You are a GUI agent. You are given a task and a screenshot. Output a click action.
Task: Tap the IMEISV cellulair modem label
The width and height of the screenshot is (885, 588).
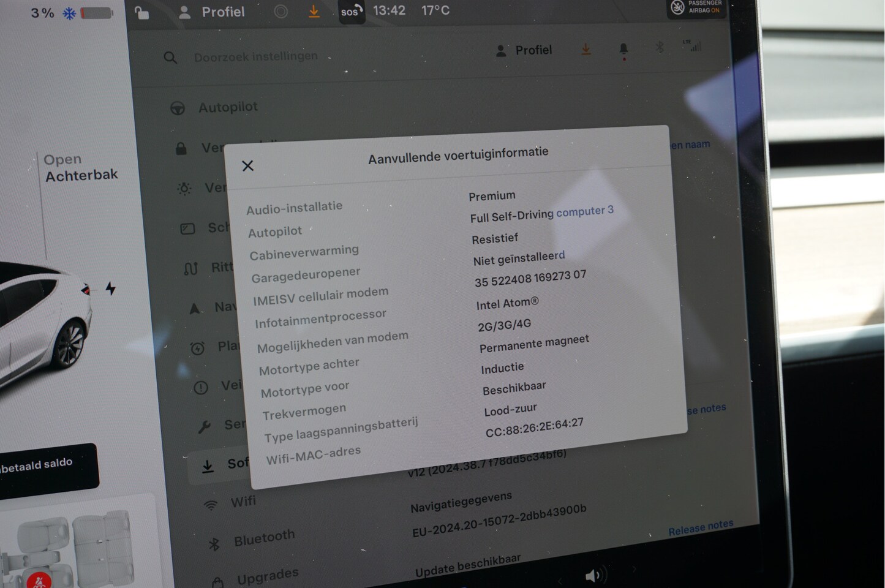click(321, 296)
